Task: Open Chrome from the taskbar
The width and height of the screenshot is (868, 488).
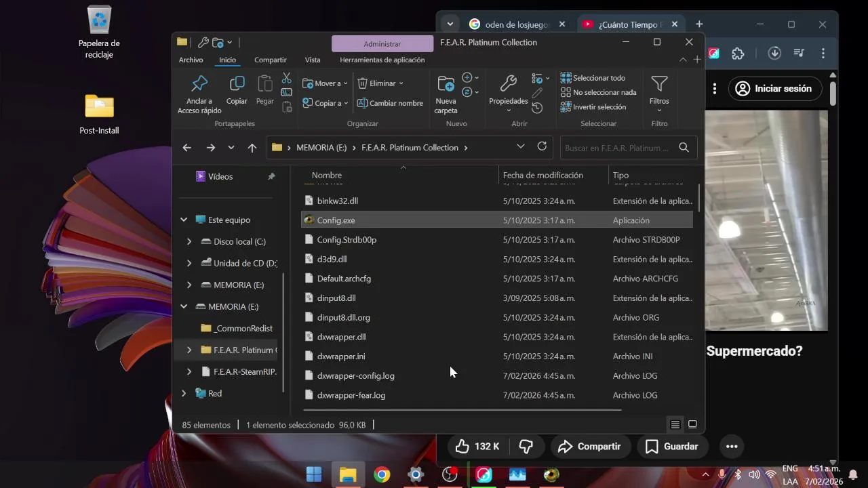Action: coord(382,474)
